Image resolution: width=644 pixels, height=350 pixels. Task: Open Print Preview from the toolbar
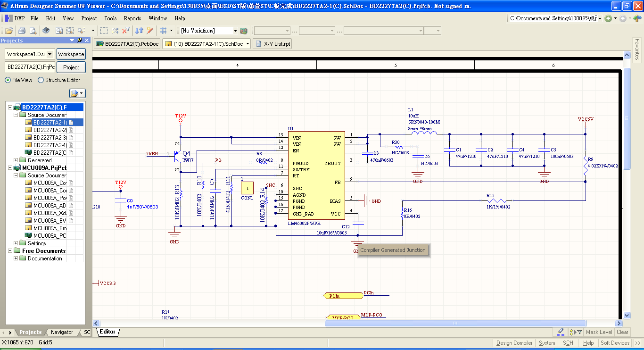[33, 31]
